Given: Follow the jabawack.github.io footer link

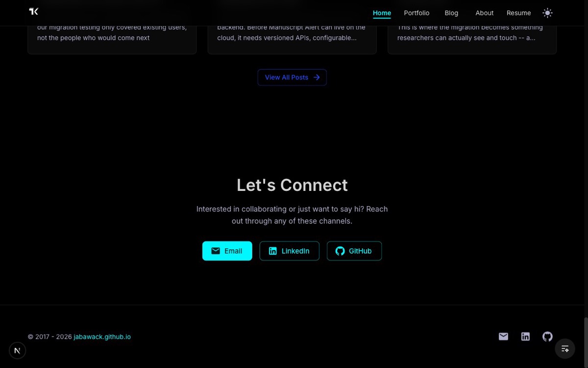Looking at the screenshot, I should click(102, 337).
